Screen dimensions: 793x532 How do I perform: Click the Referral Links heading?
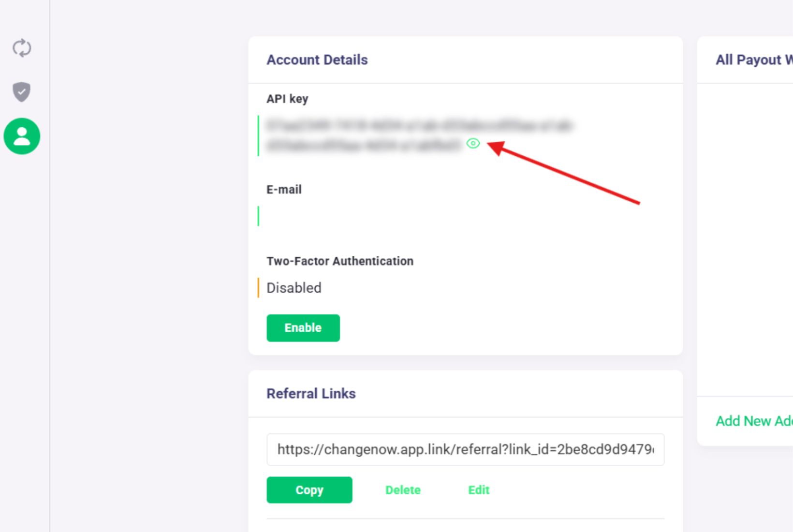tap(311, 394)
